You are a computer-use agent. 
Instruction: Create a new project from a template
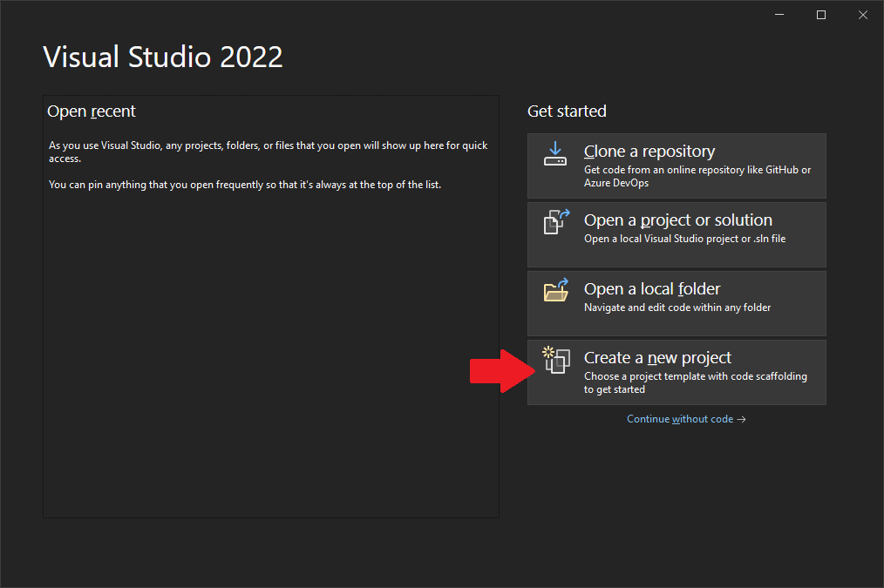[677, 371]
